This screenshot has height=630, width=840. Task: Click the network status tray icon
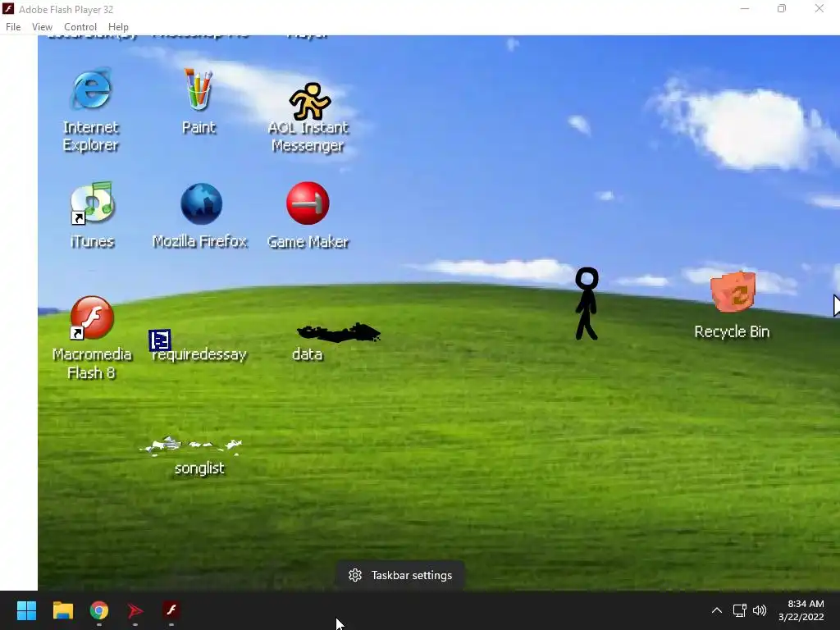click(740, 610)
